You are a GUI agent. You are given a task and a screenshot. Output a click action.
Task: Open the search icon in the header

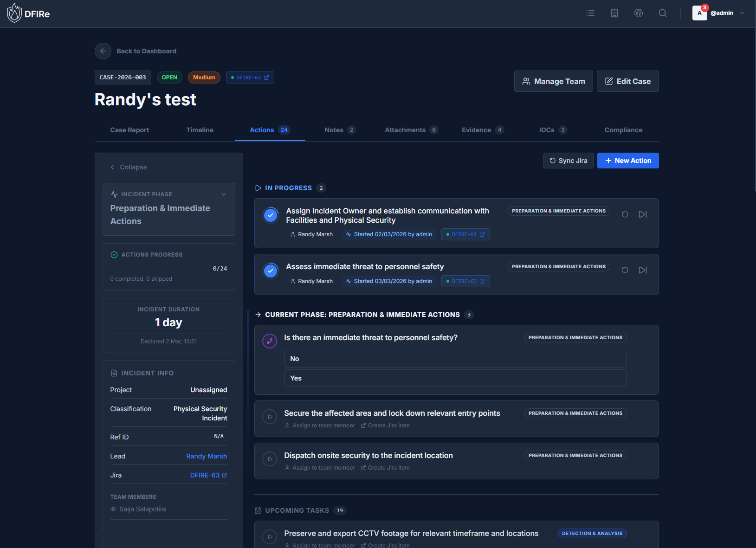(x=663, y=13)
